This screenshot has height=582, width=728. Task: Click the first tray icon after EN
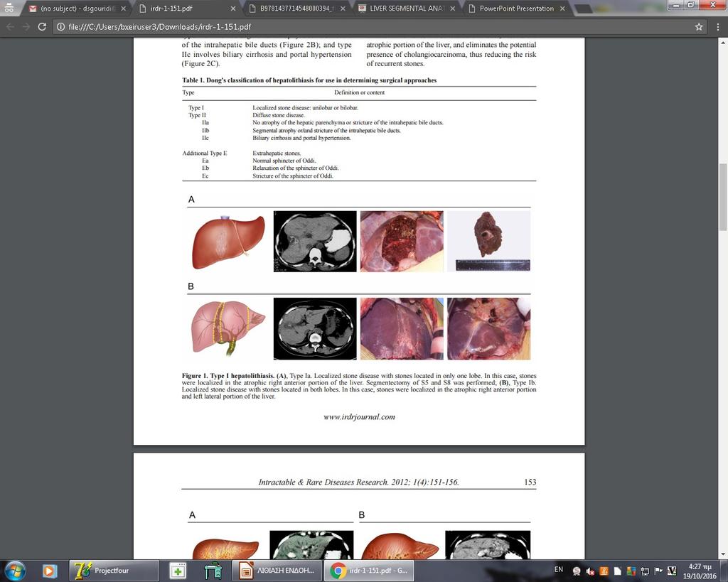(577, 571)
